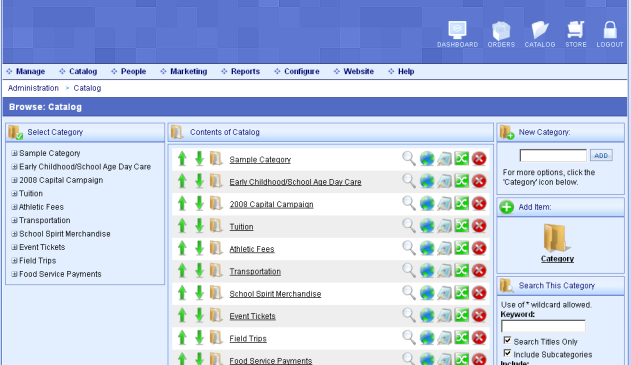This screenshot has width=631, height=365.
Task: Expand the Tuition tree node
Action: (x=14, y=194)
